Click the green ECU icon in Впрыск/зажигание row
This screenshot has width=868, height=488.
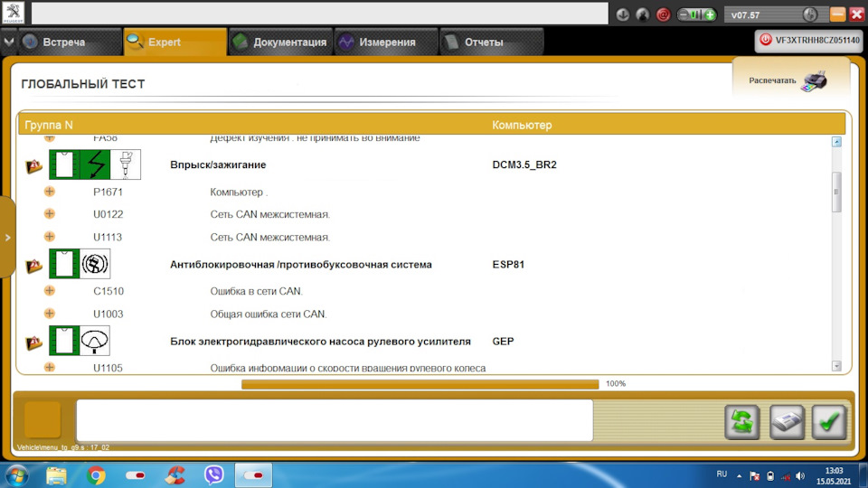point(64,164)
